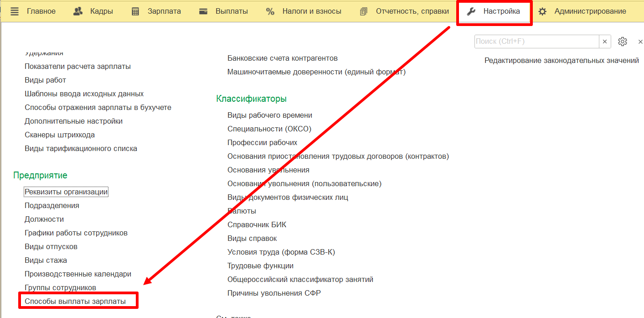Open Справочник БИК classifier
The image size is (644, 318).
(x=257, y=224)
